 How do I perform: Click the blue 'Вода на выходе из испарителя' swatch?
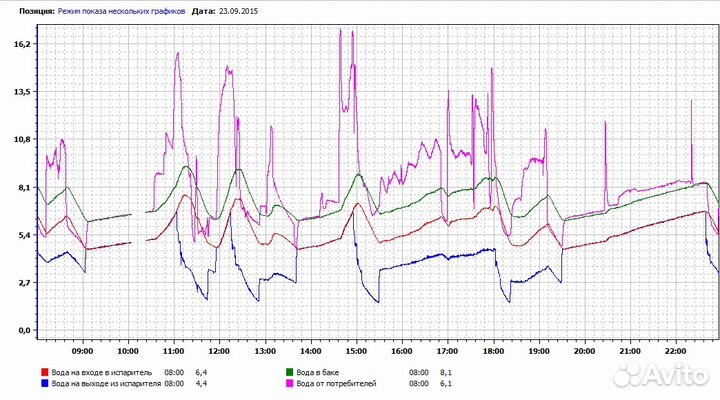point(44,382)
